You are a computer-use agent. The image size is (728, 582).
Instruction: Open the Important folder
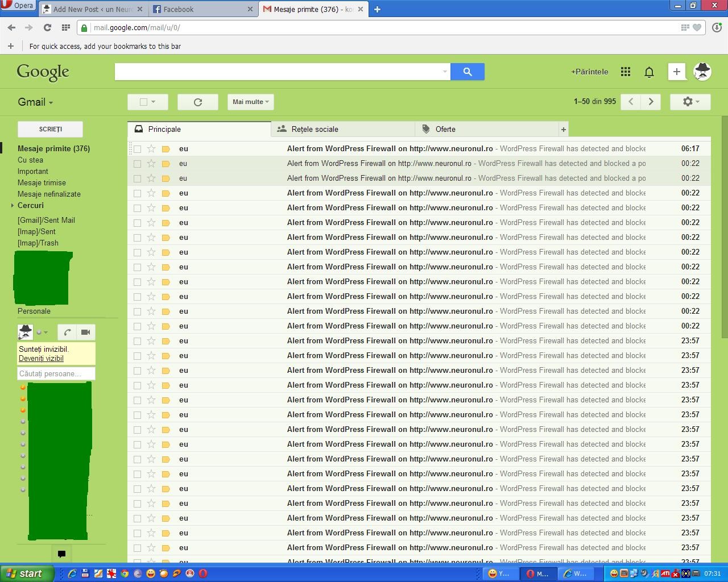pos(32,171)
